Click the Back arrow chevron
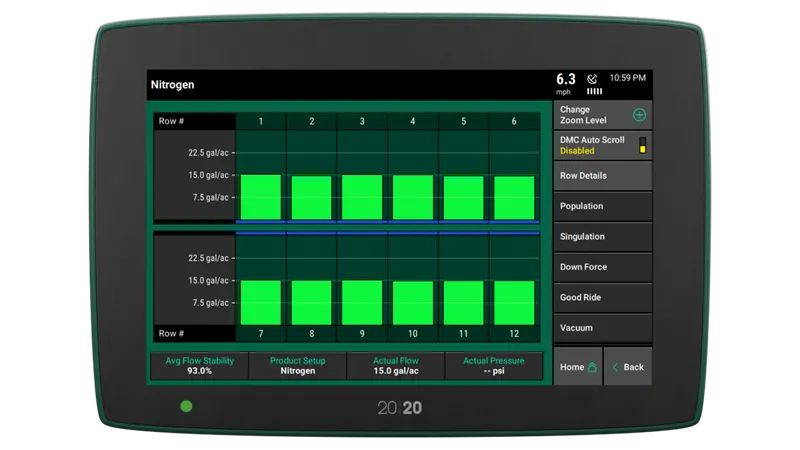 tap(615, 367)
